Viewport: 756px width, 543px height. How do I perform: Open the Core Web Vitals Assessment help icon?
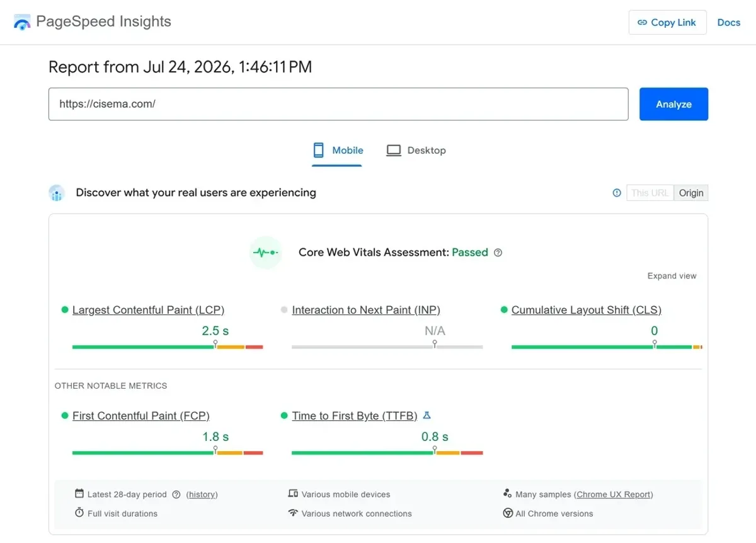498,253
